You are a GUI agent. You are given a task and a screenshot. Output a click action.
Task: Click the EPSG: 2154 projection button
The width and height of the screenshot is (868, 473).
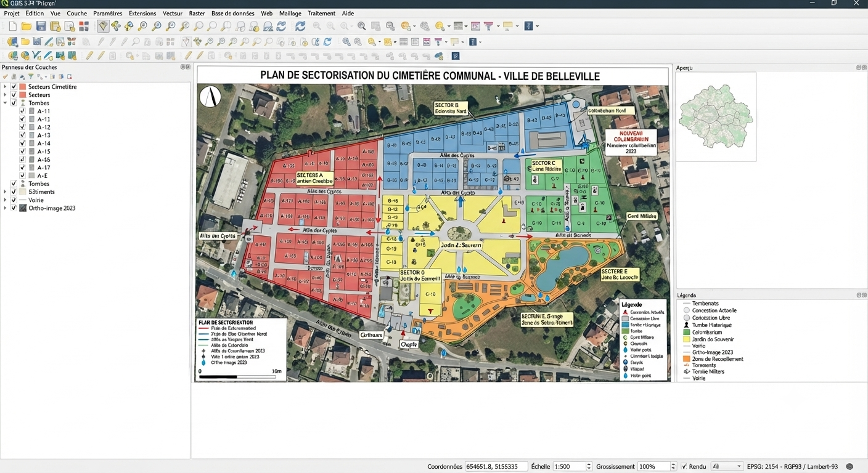coord(792,467)
